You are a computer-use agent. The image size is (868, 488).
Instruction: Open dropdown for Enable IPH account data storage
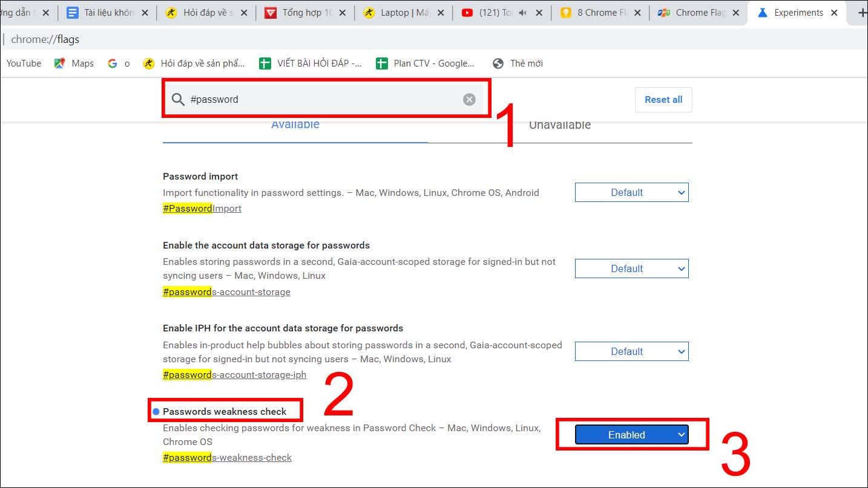(631, 351)
